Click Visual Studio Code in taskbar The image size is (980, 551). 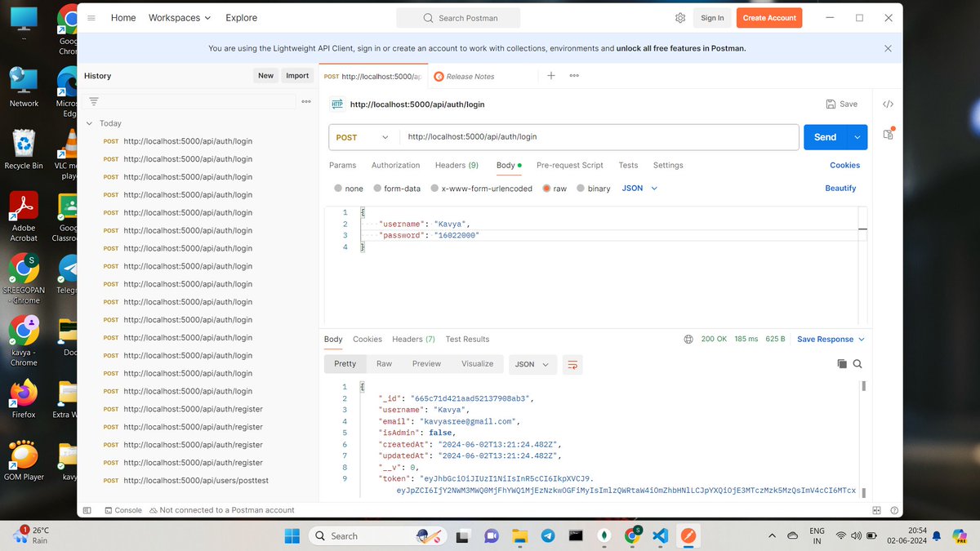pyautogui.click(x=661, y=535)
